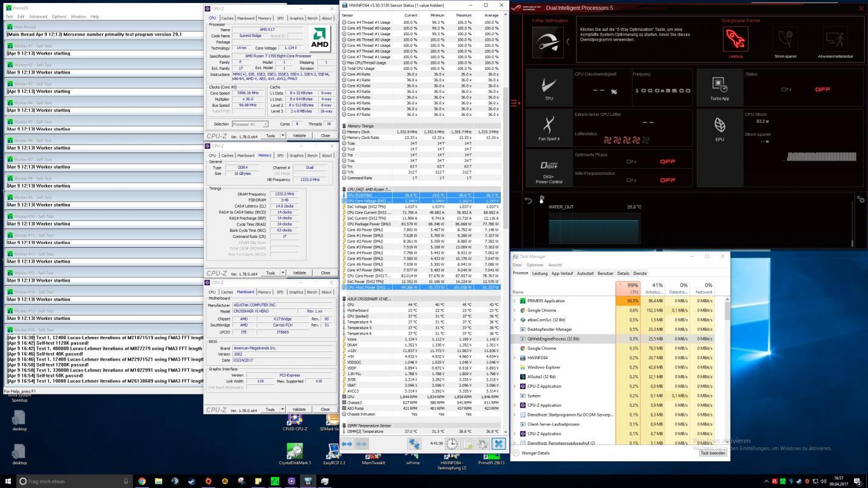Image resolution: width=868 pixels, height=488 pixels.
Task: Expand HWiNFO64 process row in Task Manager
Action: [515, 358]
